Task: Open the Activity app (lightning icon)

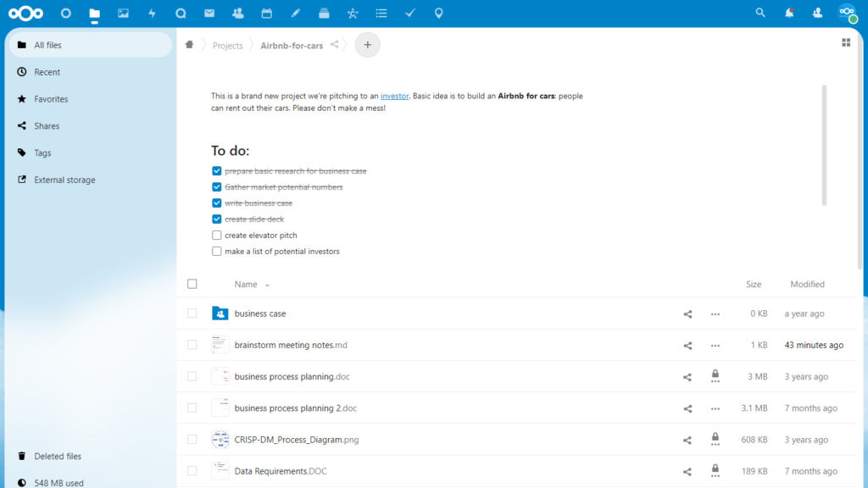Action: tap(152, 13)
